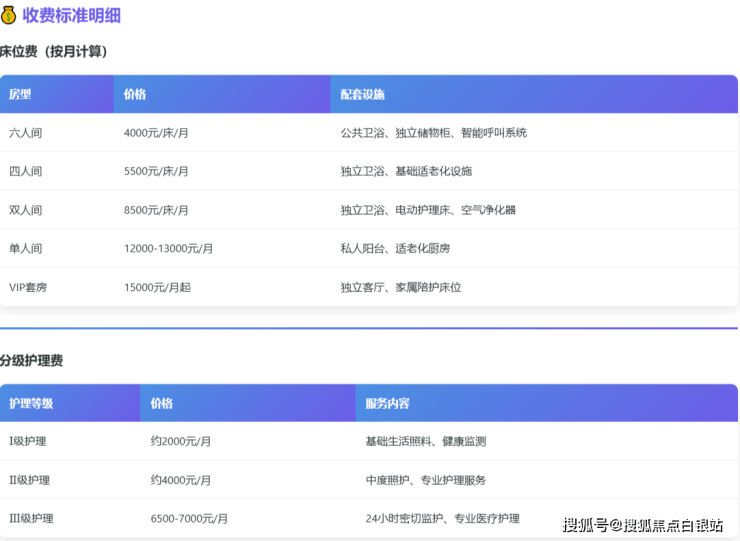Click the 4000元/床/月 price cell

(x=156, y=133)
